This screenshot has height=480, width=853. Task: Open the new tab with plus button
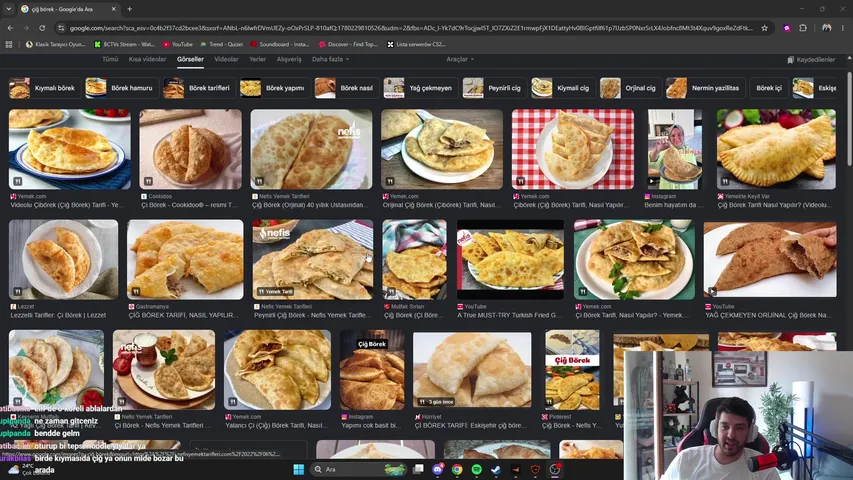(129, 9)
